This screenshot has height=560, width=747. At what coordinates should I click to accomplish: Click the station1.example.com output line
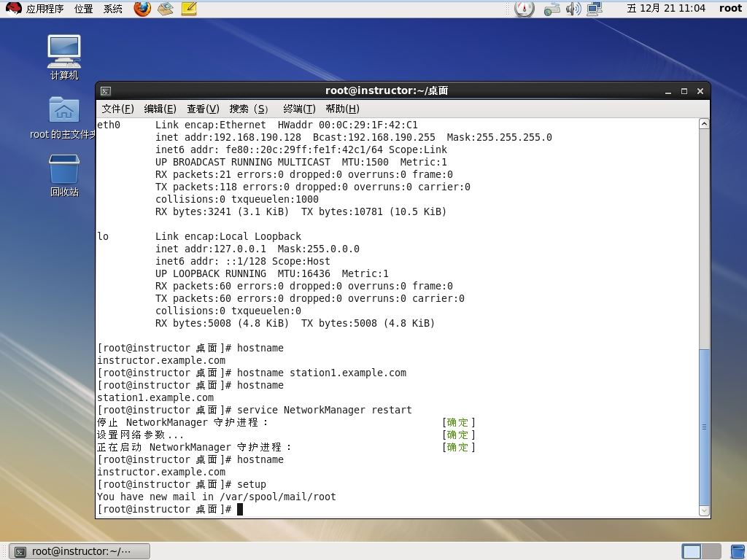coord(155,397)
